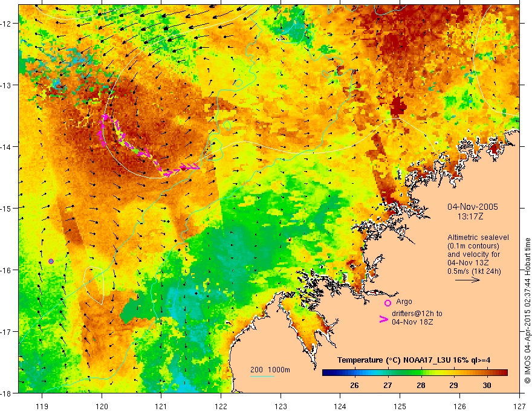Image resolution: width=532 pixels, height=411 pixels.
Task: Click longitude axis label 126
Action: 459,407
